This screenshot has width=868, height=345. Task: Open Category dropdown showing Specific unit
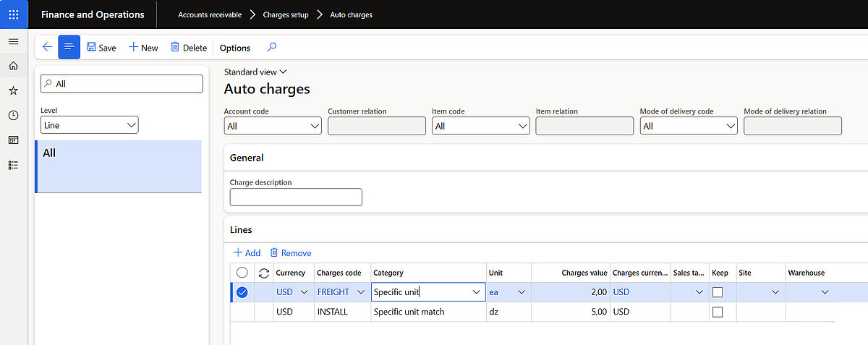[x=476, y=292]
